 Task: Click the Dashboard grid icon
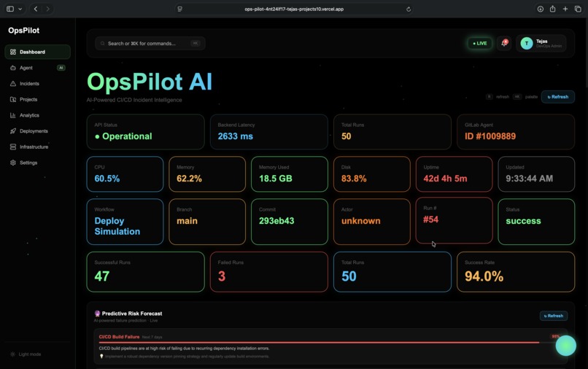[13, 52]
